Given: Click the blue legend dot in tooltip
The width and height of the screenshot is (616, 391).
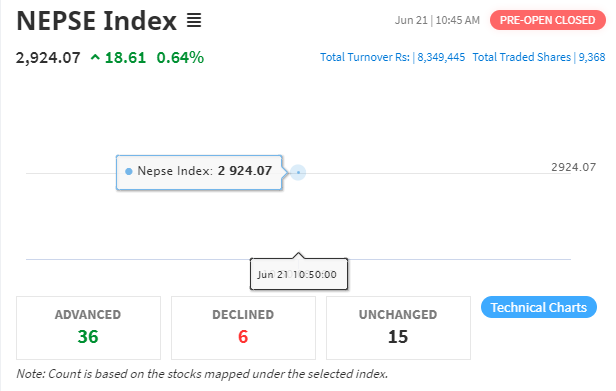Looking at the screenshot, I should click(128, 171).
